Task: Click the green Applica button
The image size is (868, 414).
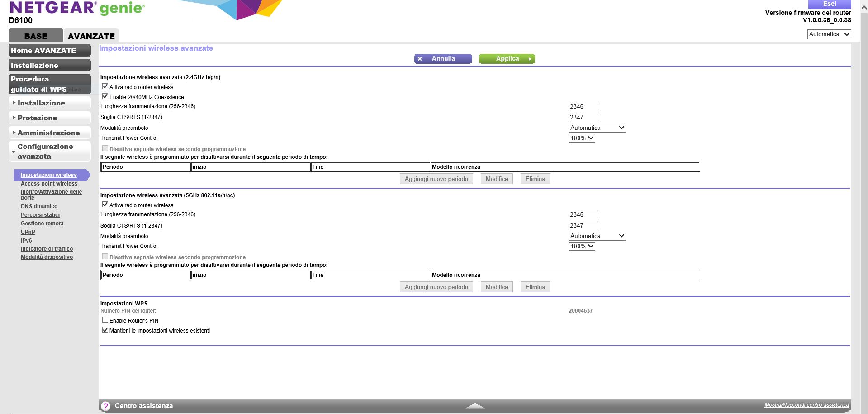Action: click(507, 59)
